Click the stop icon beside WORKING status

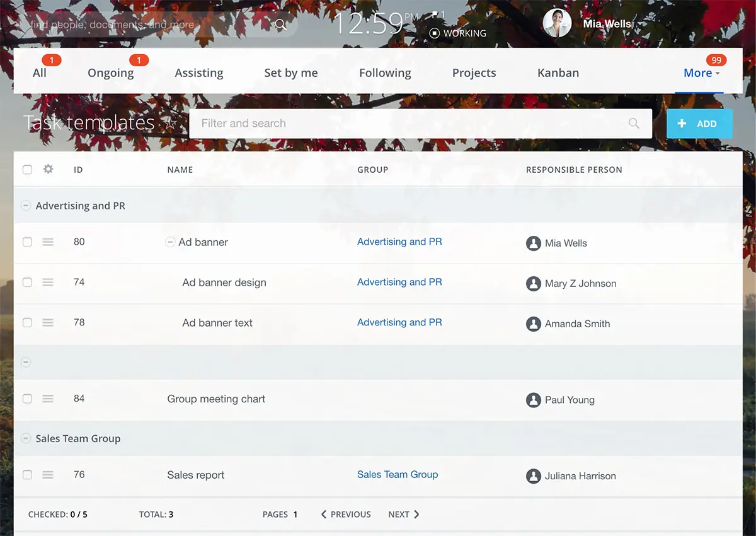[434, 33]
